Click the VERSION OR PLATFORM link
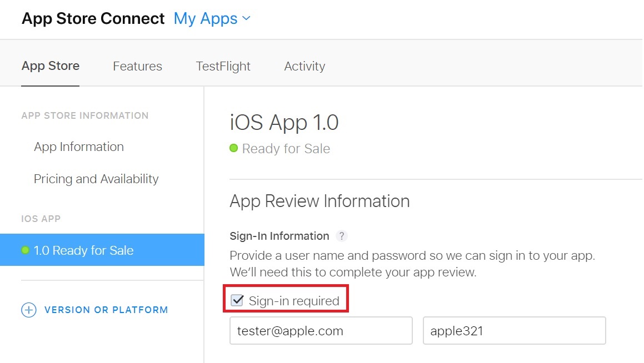This screenshot has width=644, height=363. [106, 310]
